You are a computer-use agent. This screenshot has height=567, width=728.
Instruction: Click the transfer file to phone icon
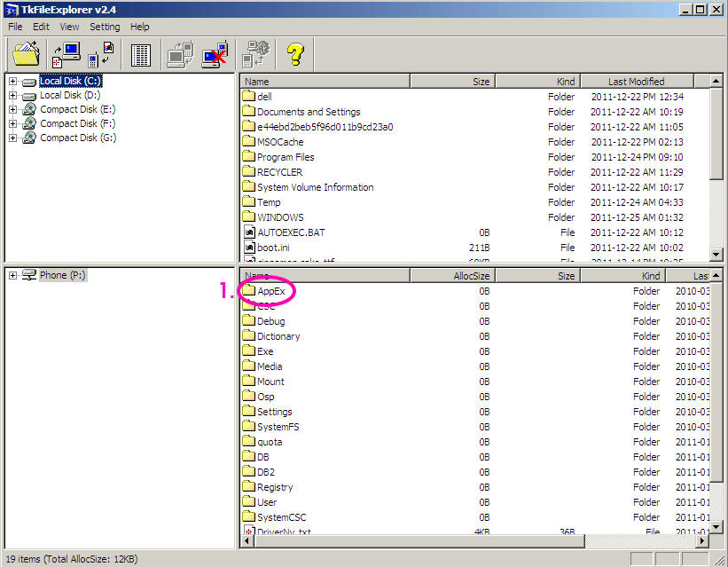pyautogui.click(x=101, y=54)
